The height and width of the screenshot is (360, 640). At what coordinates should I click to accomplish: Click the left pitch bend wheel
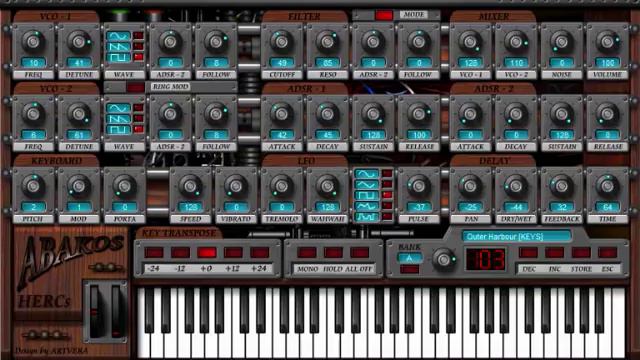pos(95,312)
